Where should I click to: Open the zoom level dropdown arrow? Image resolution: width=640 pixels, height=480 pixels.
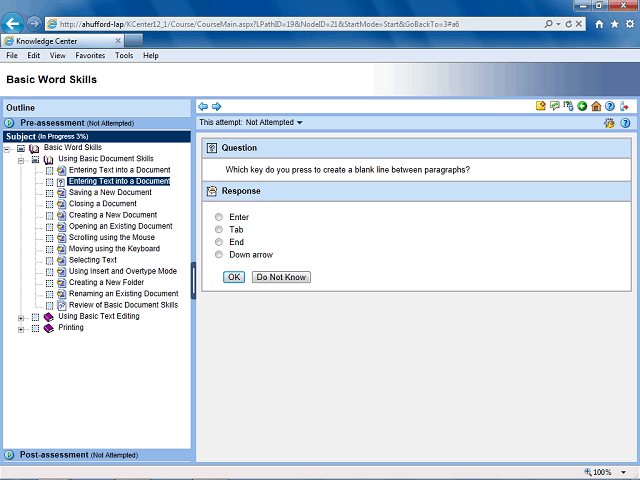(x=623, y=472)
